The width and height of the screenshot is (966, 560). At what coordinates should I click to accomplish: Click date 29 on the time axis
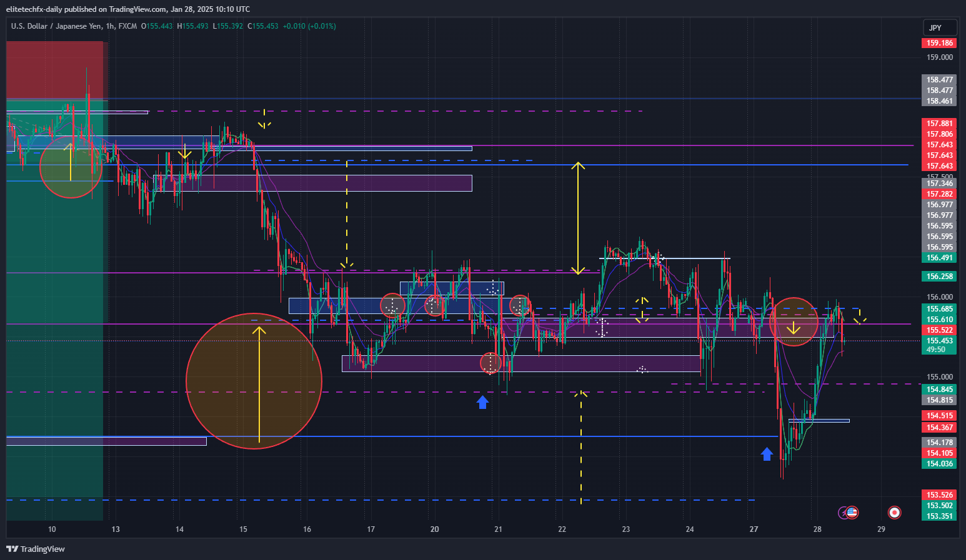[881, 529]
